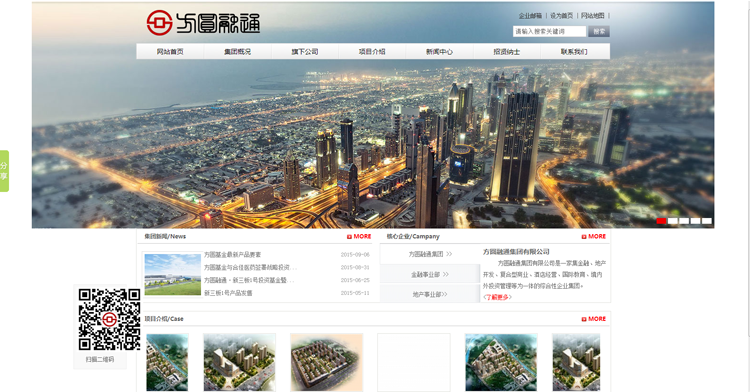The height and width of the screenshot is (392, 750).
Task: Open the green 分享 share side tab
Action: (x=4, y=171)
